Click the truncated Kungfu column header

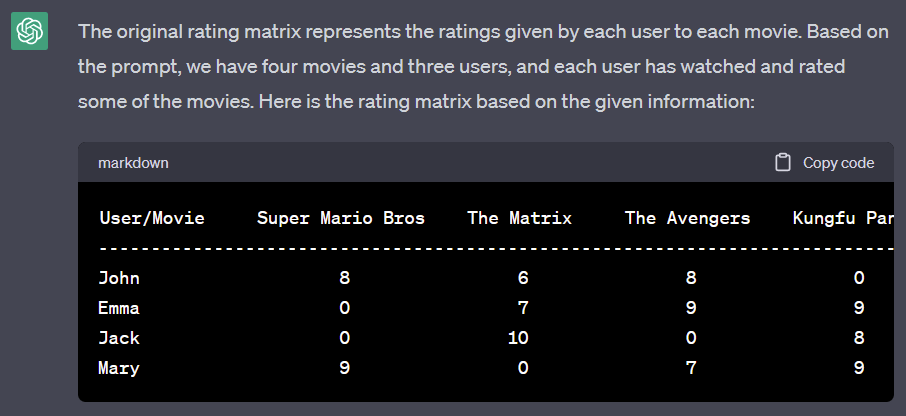pyautogui.click(x=842, y=218)
